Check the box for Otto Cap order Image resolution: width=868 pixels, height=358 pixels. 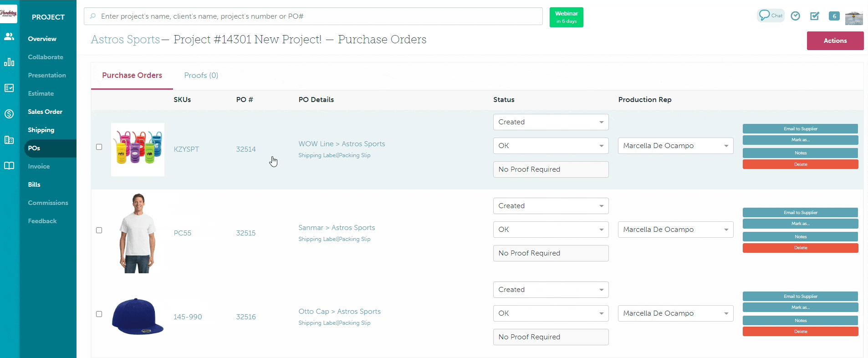click(x=99, y=314)
